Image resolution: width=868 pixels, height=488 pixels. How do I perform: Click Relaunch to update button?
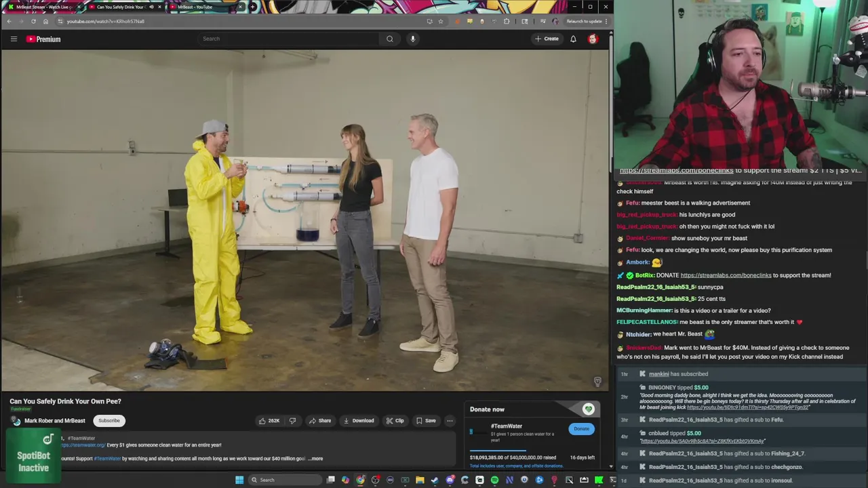(x=585, y=21)
